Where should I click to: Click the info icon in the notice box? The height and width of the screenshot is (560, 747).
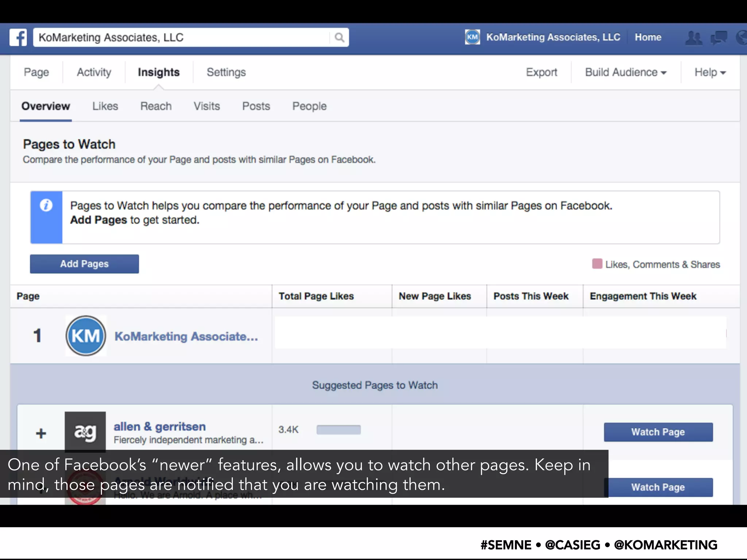46,205
